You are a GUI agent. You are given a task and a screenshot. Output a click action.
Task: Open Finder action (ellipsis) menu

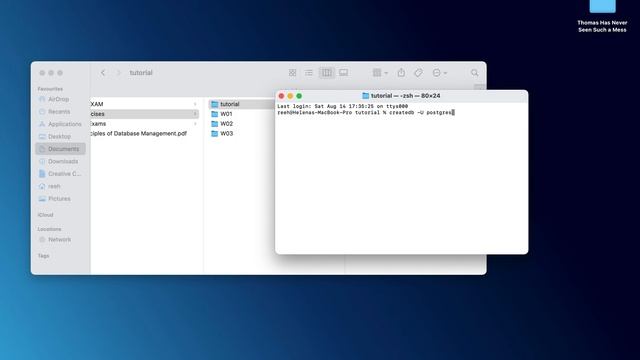click(x=440, y=73)
